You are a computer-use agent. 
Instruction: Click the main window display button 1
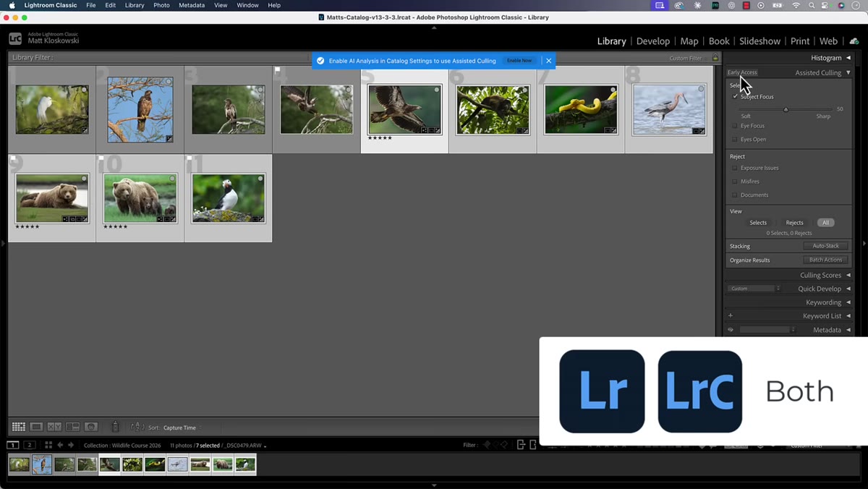click(13, 445)
